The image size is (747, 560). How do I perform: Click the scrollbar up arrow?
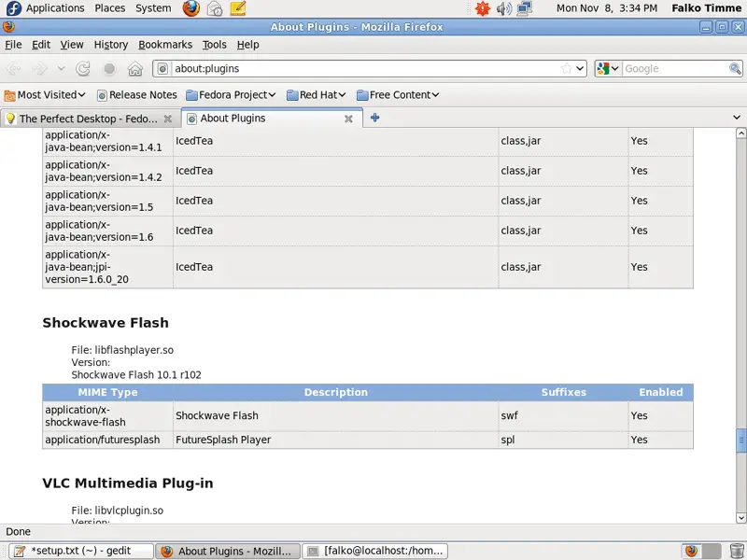(741, 133)
